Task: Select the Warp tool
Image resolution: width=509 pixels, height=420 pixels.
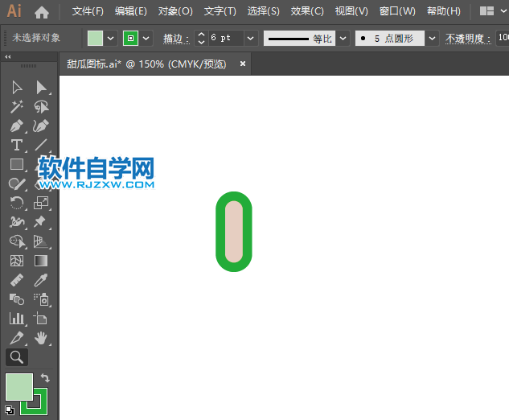Action: 17,222
